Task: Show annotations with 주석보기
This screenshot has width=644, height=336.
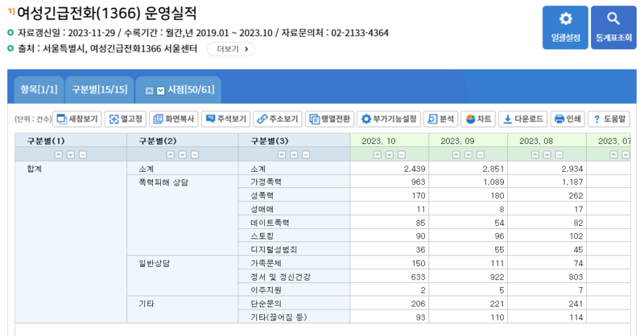Action: 225,119
